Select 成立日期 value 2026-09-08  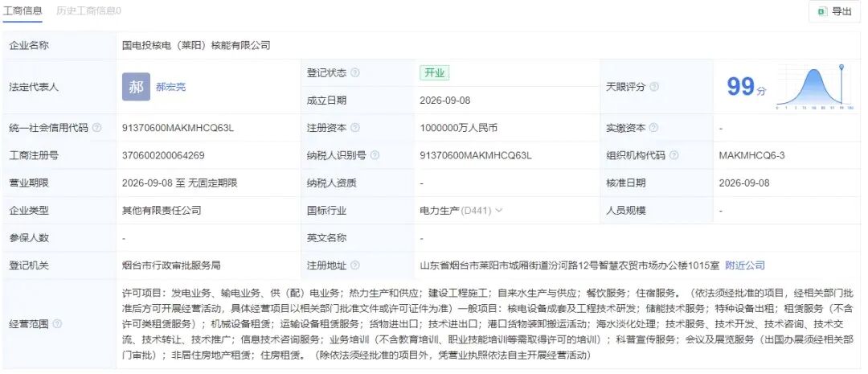[x=445, y=101]
